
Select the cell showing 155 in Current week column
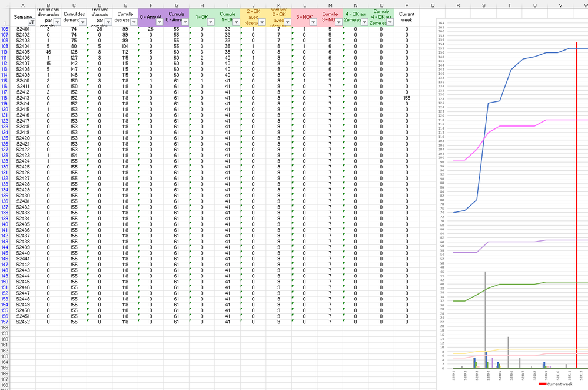coord(407,98)
